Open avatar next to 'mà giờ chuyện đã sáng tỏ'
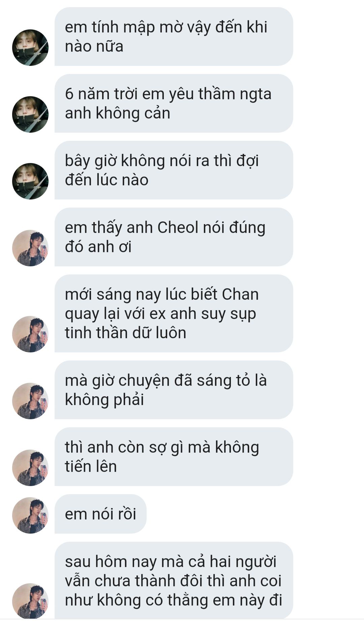Image resolution: width=364 pixels, height=621 pixels. [30, 401]
